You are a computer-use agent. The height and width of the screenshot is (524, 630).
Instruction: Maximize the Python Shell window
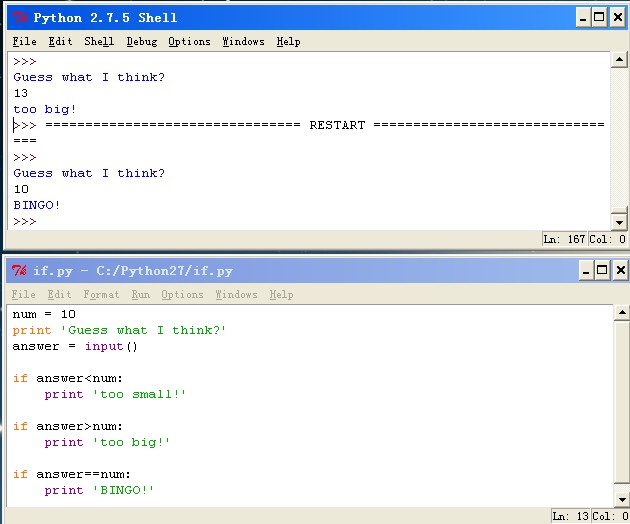pyautogui.click(x=599, y=18)
